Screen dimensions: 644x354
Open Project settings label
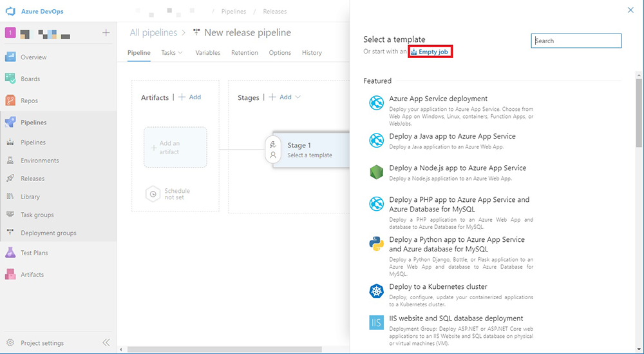click(x=43, y=343)
